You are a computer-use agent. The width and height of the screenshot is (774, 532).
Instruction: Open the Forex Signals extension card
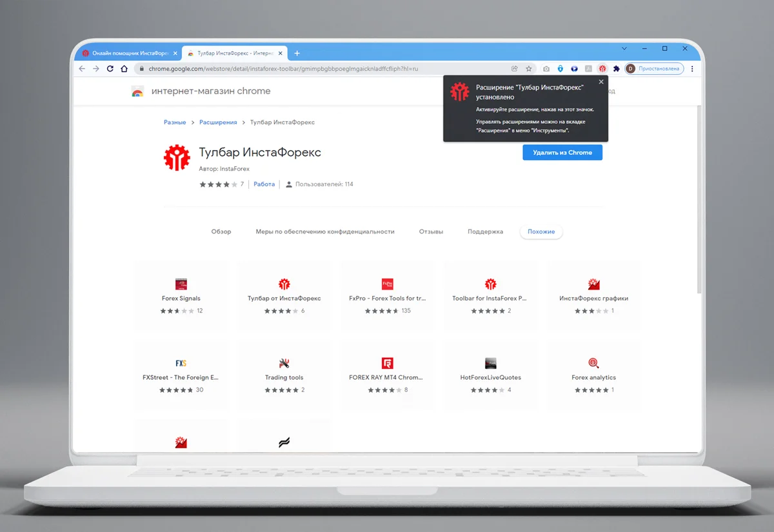[181, 296]
